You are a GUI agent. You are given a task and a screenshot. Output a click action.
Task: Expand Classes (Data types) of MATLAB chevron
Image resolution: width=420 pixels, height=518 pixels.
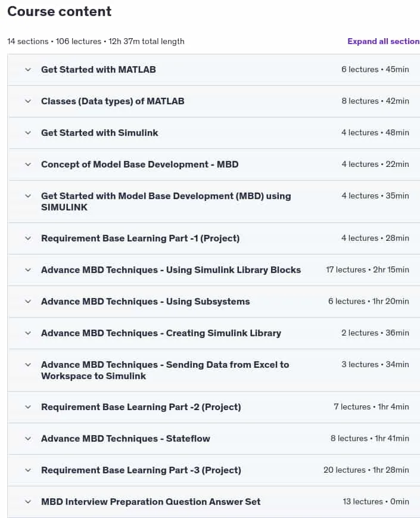28,101
